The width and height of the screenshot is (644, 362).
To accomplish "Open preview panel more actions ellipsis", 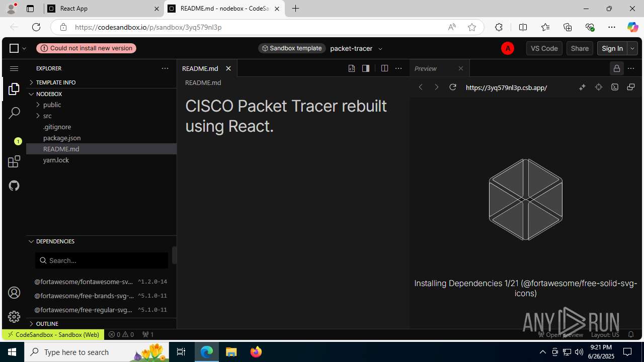I will 631,68.
